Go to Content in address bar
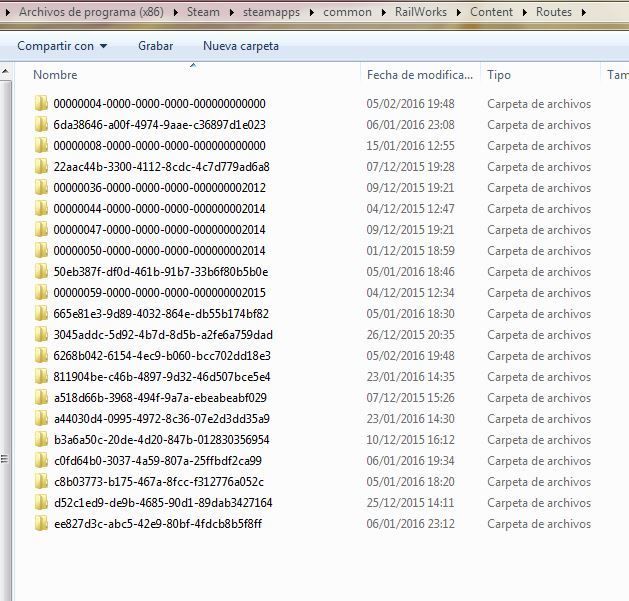 pos(491,12)
